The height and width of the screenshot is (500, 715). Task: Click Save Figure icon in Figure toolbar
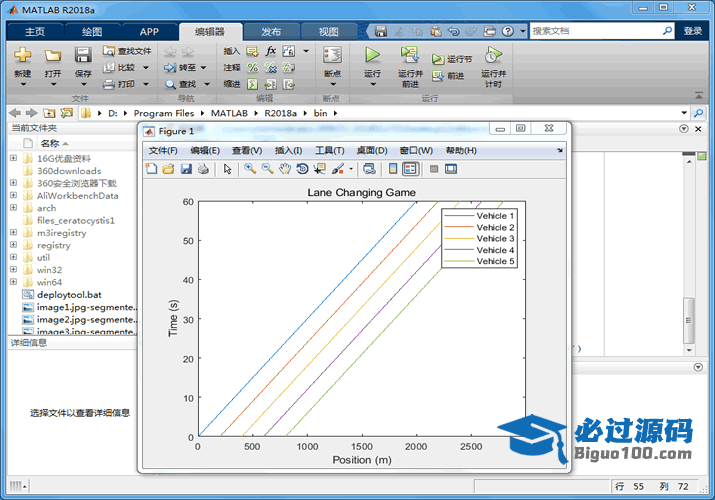click(186, 169)
